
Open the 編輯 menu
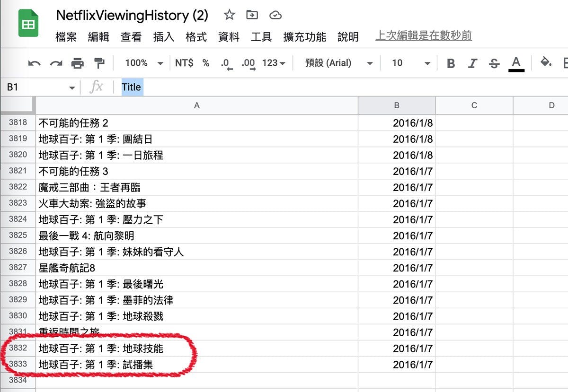tap(98, 37)
